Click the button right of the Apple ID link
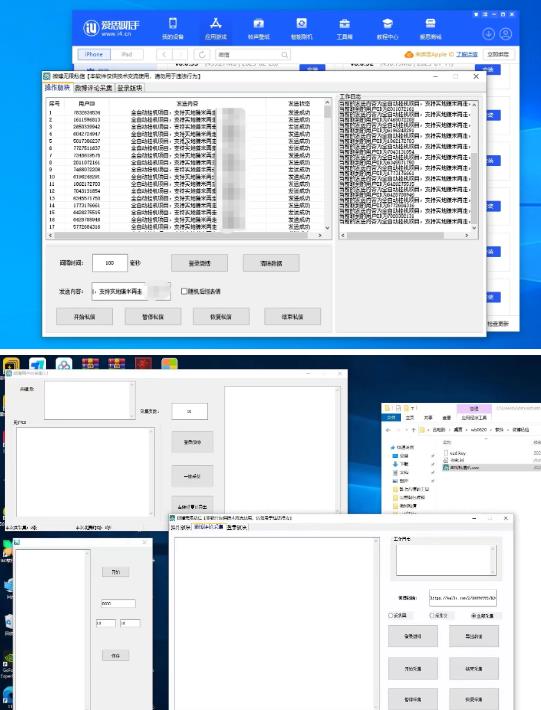541x710 pixels. (x=498, y=54)
